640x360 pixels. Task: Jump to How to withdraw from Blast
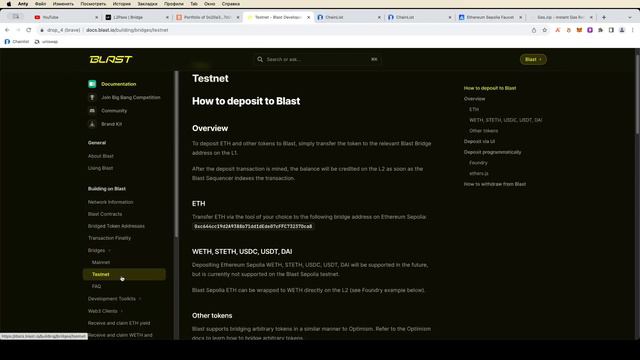pos(495,184)
